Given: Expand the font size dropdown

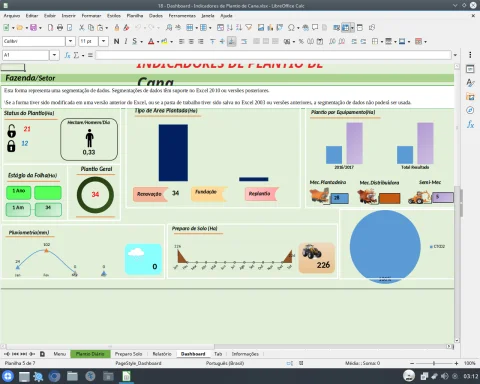Looking at the screenshot, I should [x=103, y=41].
